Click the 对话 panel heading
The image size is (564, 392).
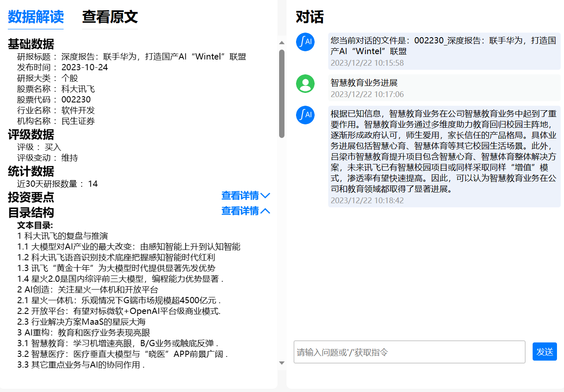click(310, 17)
